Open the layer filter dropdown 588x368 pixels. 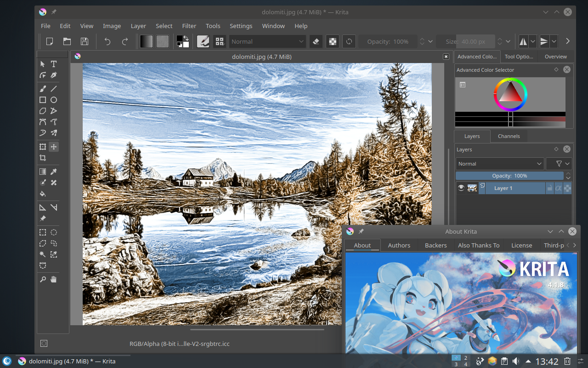click(x=559, y=164)
